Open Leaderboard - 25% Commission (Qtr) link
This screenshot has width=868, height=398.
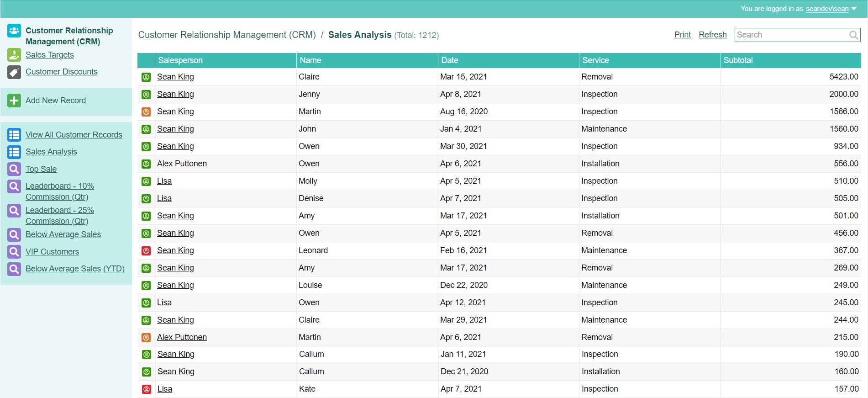60,216
